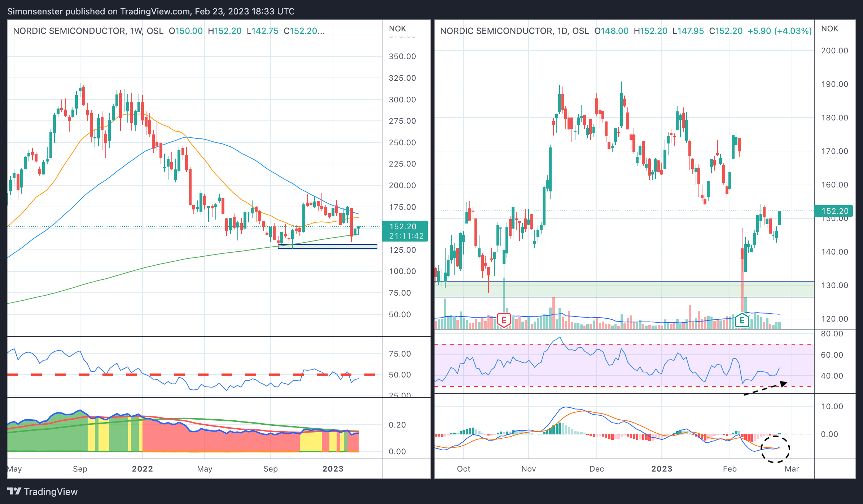This screenshot has width=863, height=504.
Task: Click the +5.90 (+4.03%) change value
Action: [x=780, y=31]
